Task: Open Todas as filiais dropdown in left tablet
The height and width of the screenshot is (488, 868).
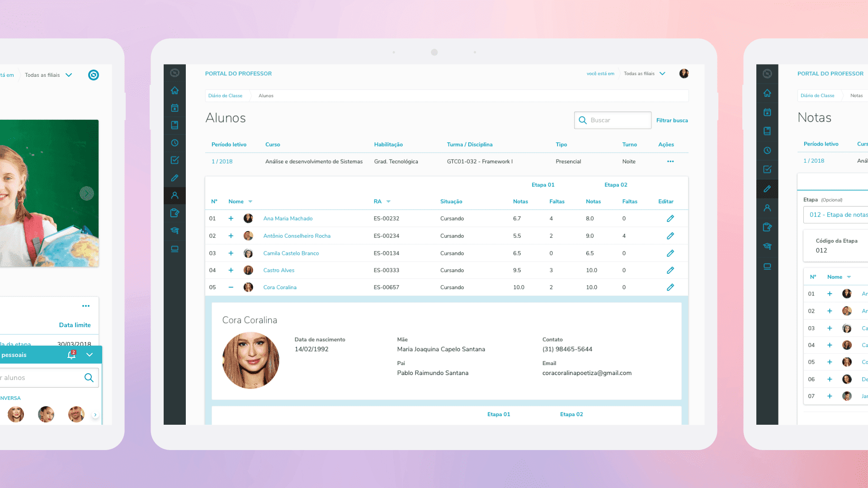Action: tap(48, 75)
